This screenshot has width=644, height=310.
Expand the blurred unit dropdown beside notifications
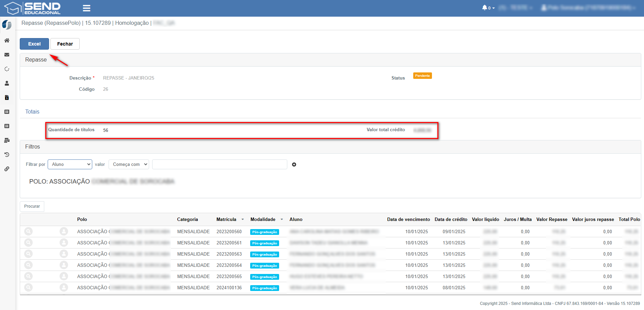(x=516, y=8)
